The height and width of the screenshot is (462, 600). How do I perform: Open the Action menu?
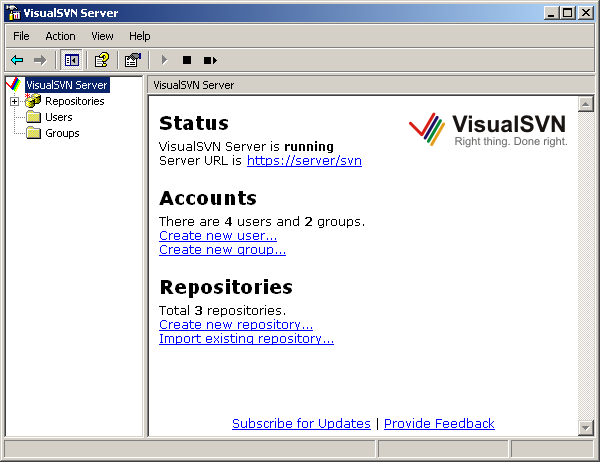tap(60, 36)
